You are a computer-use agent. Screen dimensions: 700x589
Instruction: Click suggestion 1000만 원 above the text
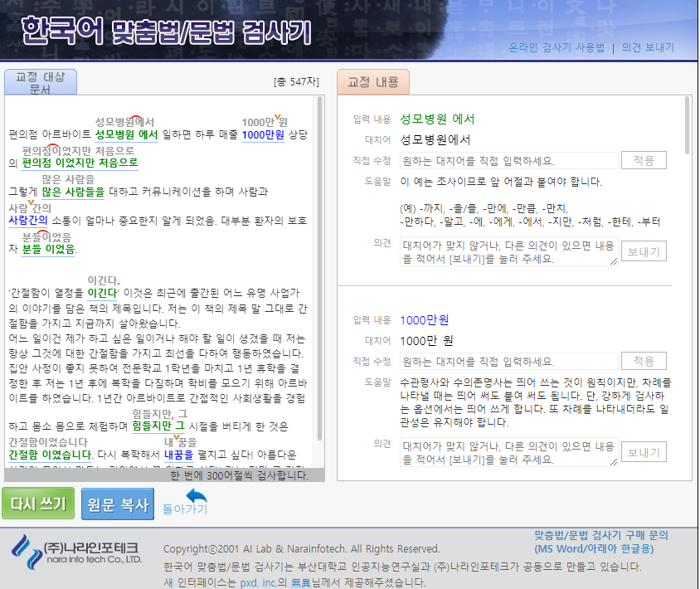click(x=265, y=121)
